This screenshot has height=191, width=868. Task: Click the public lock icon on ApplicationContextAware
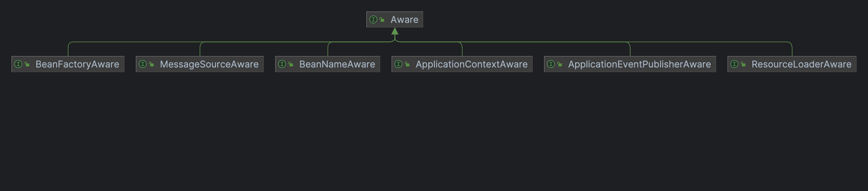click(407, 64)
